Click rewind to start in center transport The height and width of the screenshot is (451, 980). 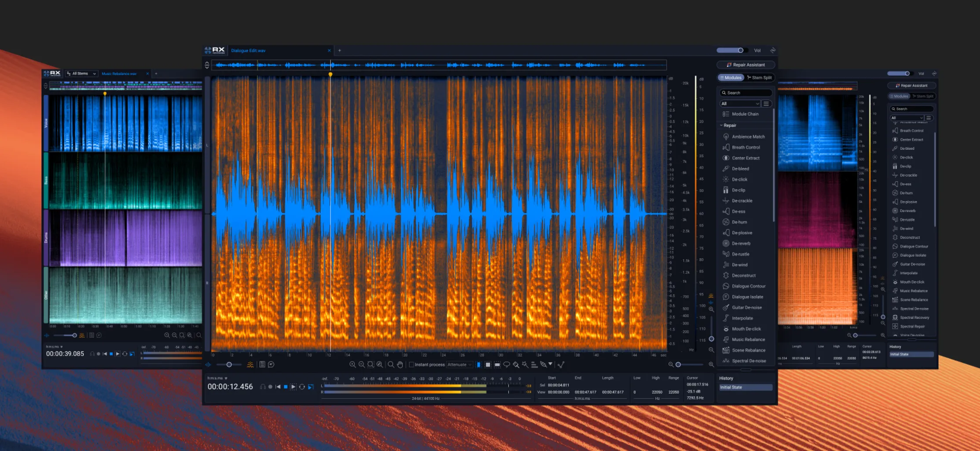tap(278, 387)
